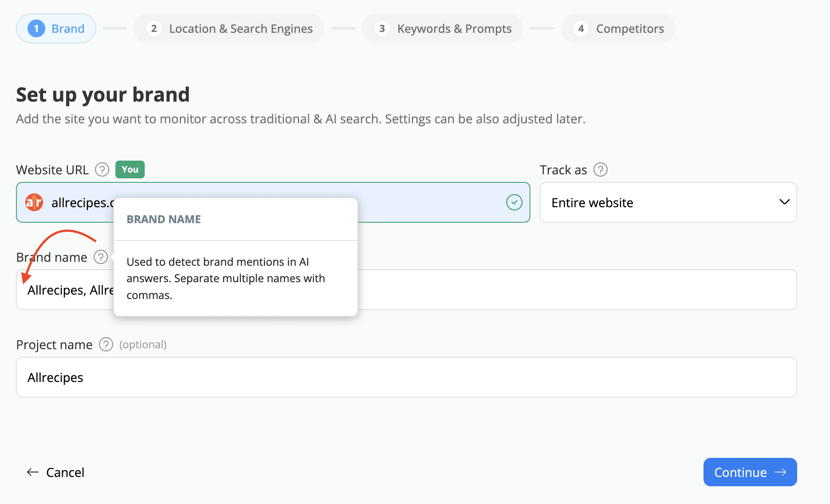Click the step 1 number badge
This screenshot has width=830, height=504.
coord(36,28)
